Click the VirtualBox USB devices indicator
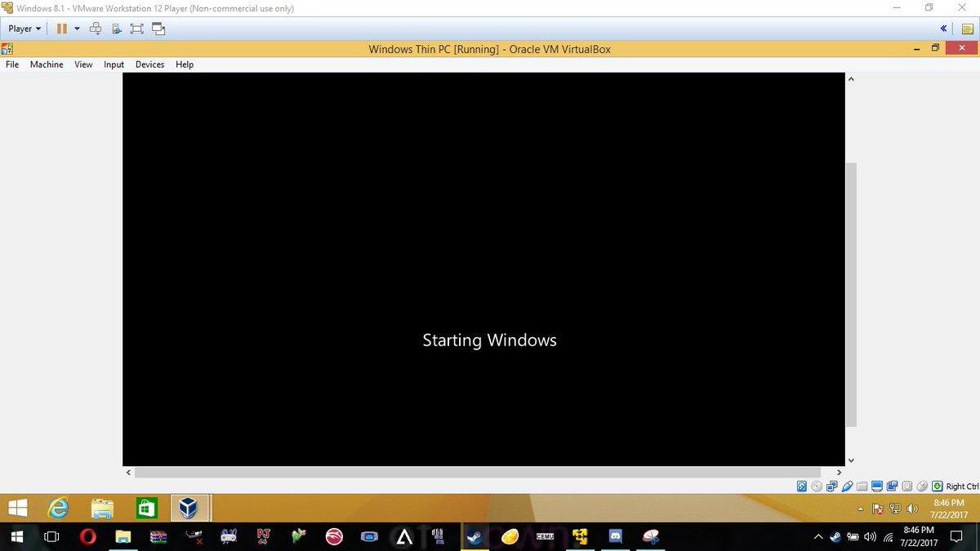The width and height of the screenshot is (980, 551). point(847,487)
